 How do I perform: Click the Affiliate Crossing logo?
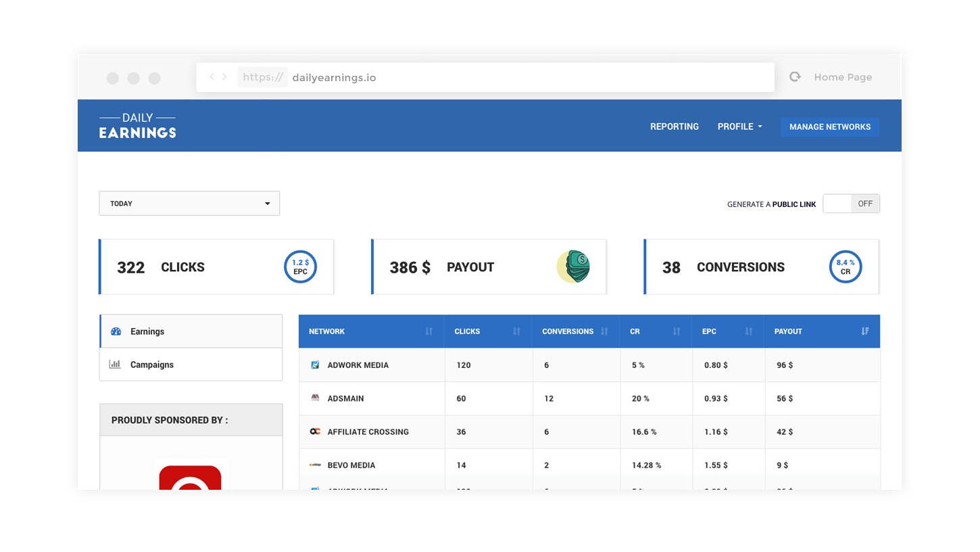pos(314,432)
